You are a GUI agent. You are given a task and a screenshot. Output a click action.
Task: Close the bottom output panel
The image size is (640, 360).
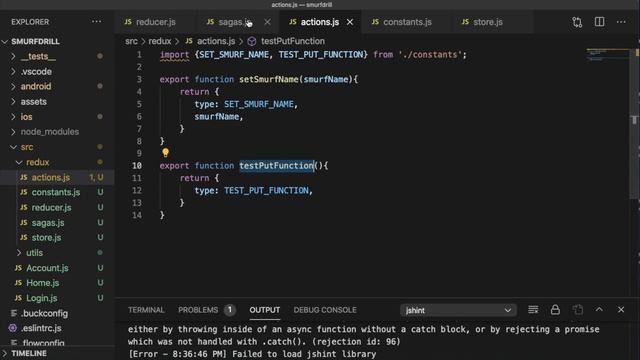(x=621, y=310)
